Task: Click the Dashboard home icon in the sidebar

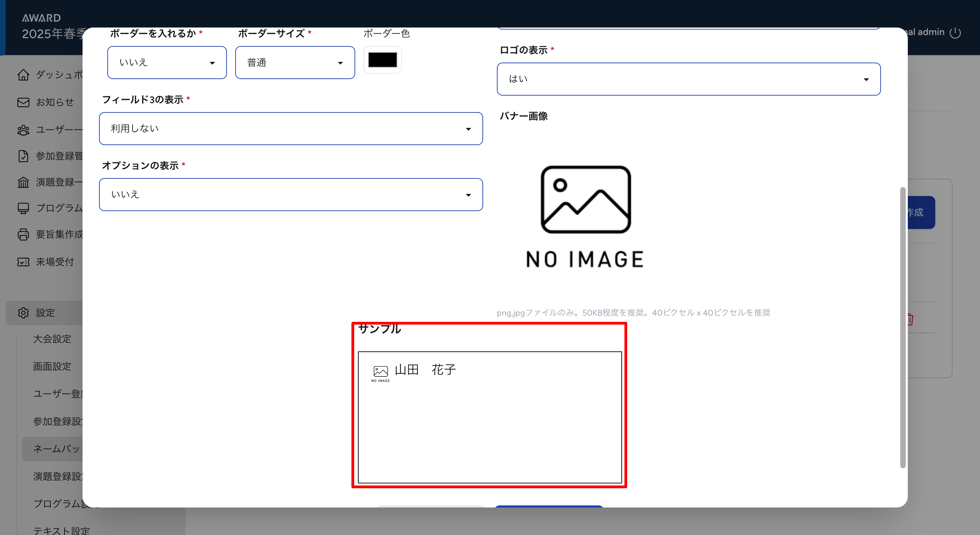Action: pos(23,75)
